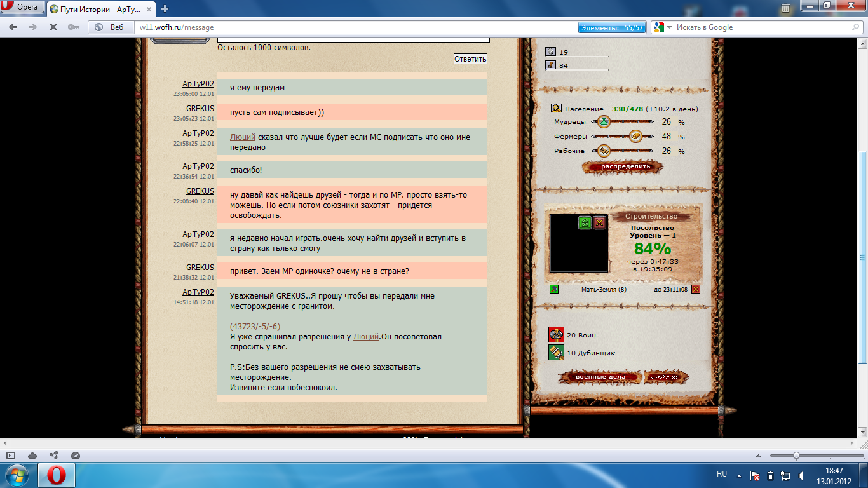This screenshot has height=488, width=868.
Task: Open the closed tabs trash icon
Action: coord(786,8)
